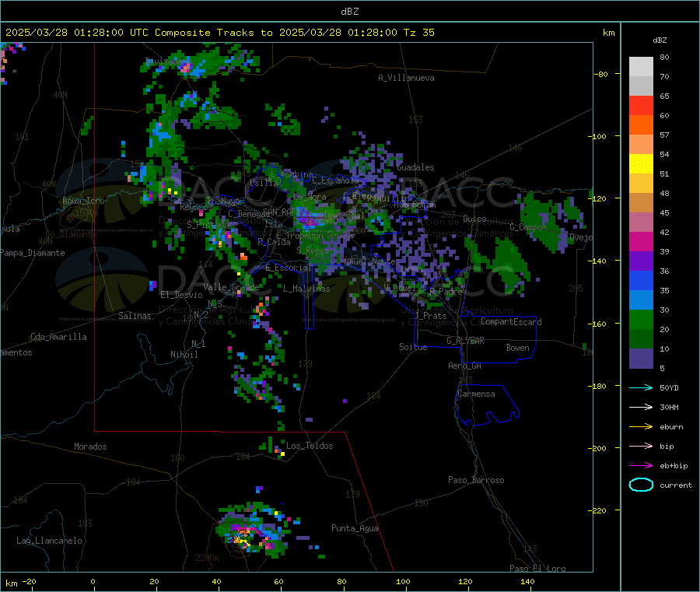
Task: Click the Los_Toldos map label
Action: [310, 446]
